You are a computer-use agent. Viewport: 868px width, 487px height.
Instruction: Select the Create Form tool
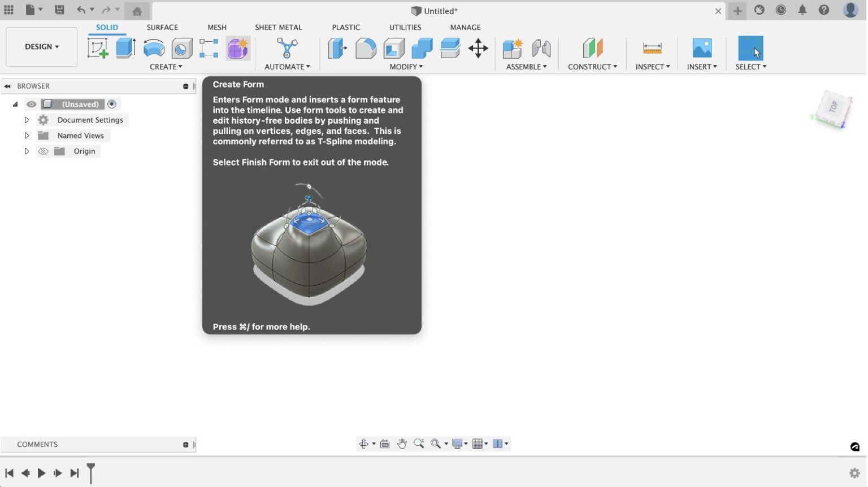pos(237,48)
